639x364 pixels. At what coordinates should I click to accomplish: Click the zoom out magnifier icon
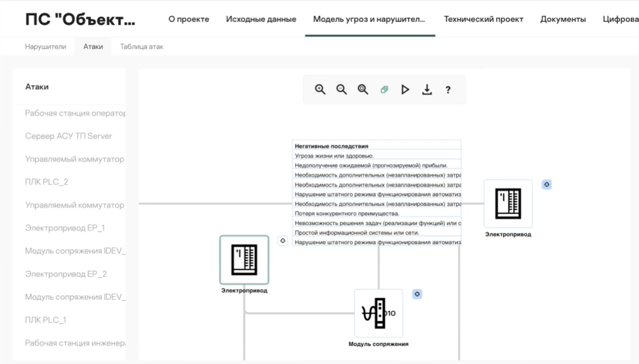coord(341,89)
